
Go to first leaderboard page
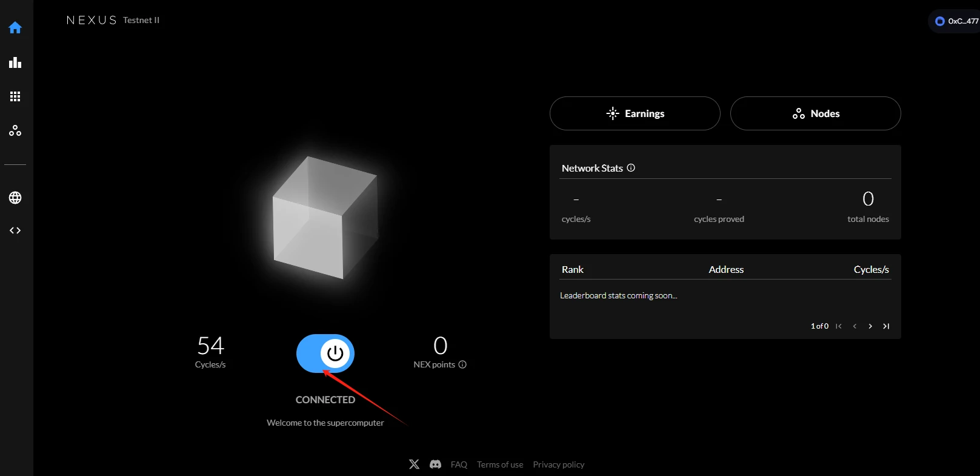[x=839, y=326]
